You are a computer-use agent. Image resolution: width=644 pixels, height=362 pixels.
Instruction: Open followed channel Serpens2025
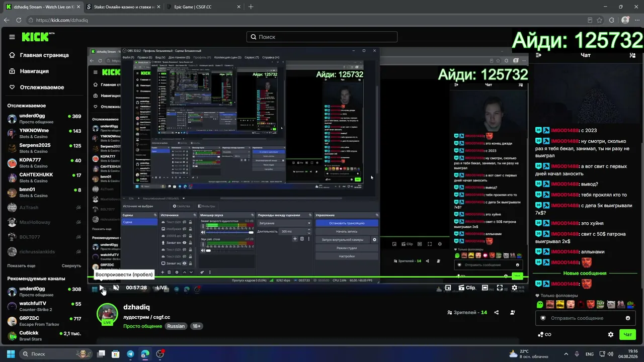[x=44, y=148]
